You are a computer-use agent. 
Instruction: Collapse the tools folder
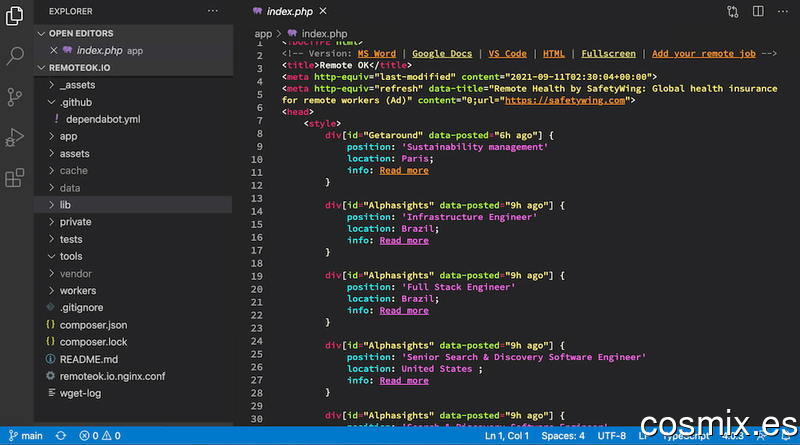click(x=65, y=256)
